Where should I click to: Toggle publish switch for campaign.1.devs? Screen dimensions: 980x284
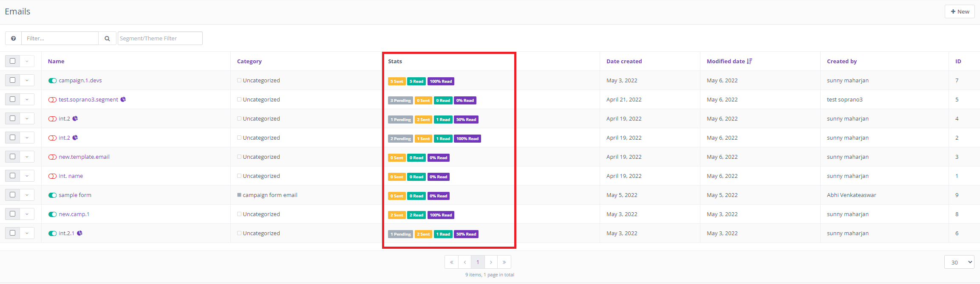pyautogui.click(x=52, y=81)
